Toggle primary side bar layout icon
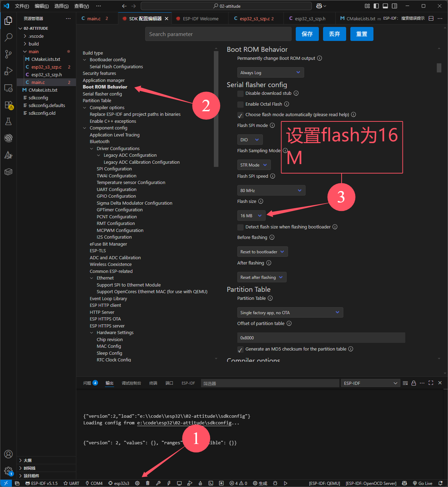 coord(376,6)
